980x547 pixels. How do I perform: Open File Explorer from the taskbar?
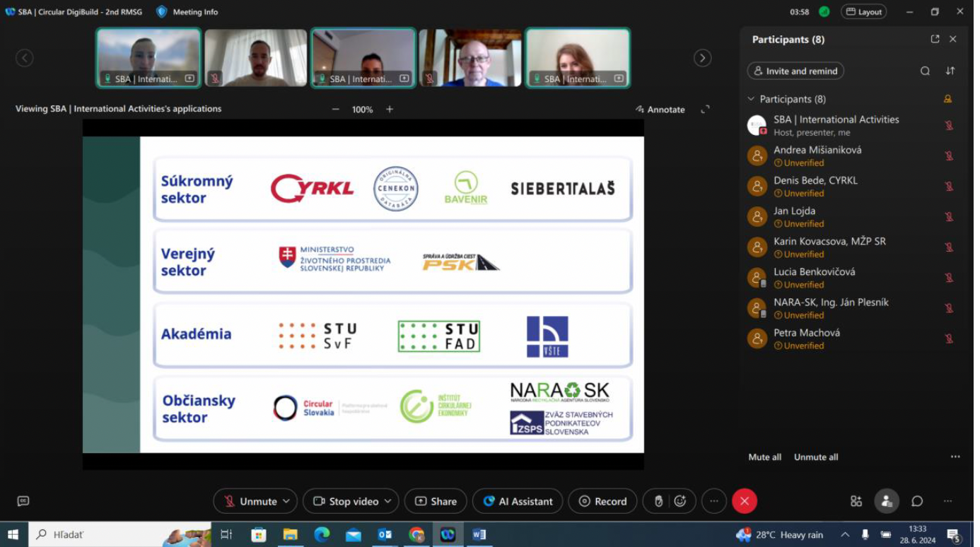click(290, 534)
